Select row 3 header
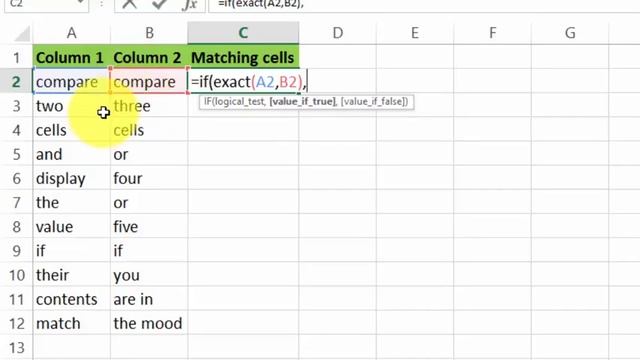This screenshot has height=360, width=640. (16, 106)
